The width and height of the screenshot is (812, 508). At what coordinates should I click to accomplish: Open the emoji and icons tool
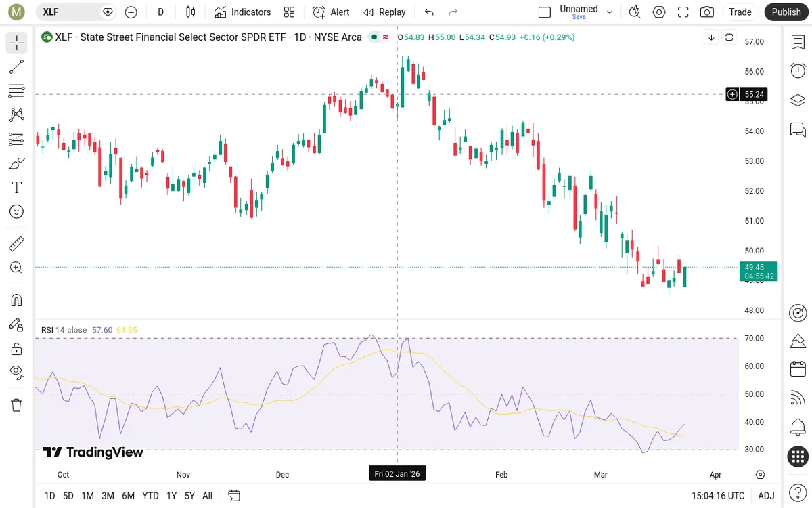point(17,211)
